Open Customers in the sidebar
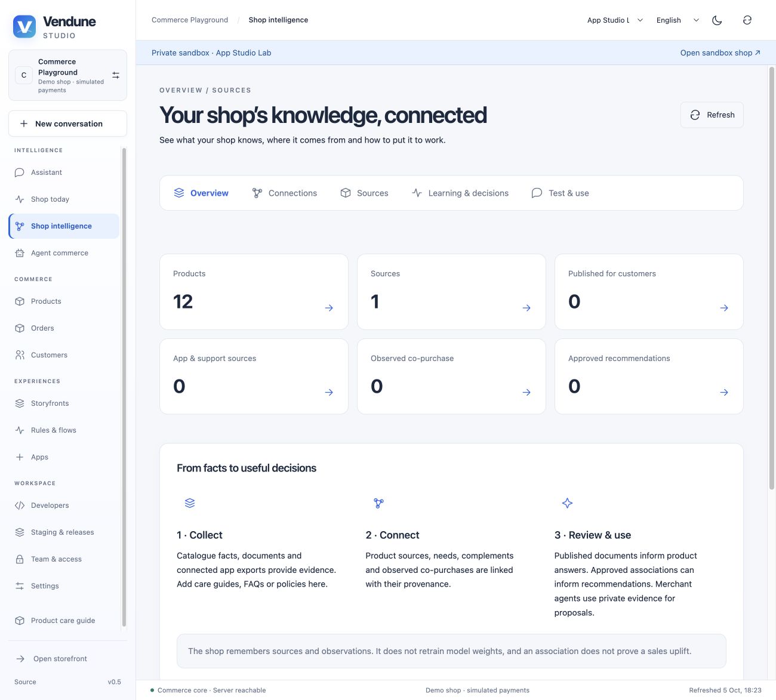The height and width of the screenshot is (700, 776). [x=64, y=355]
